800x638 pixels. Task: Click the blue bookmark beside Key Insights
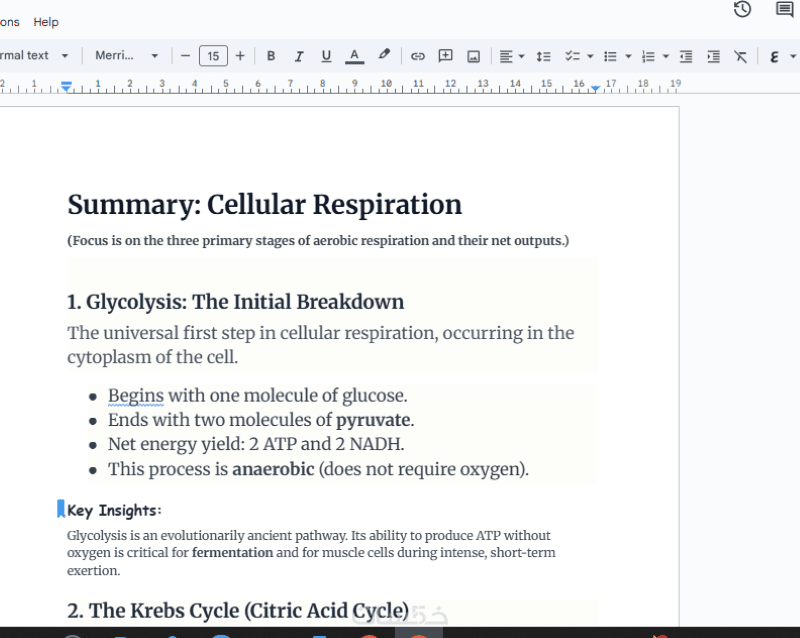(x=61, y=508)
